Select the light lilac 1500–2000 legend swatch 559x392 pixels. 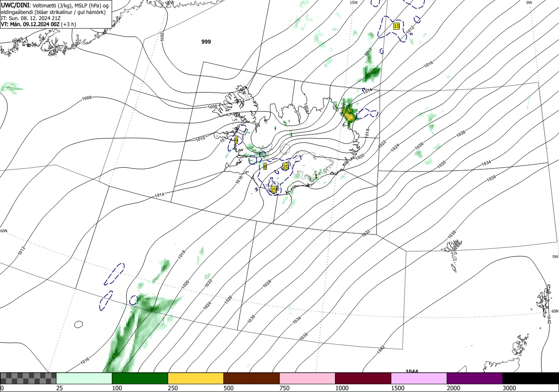[419, 378]
